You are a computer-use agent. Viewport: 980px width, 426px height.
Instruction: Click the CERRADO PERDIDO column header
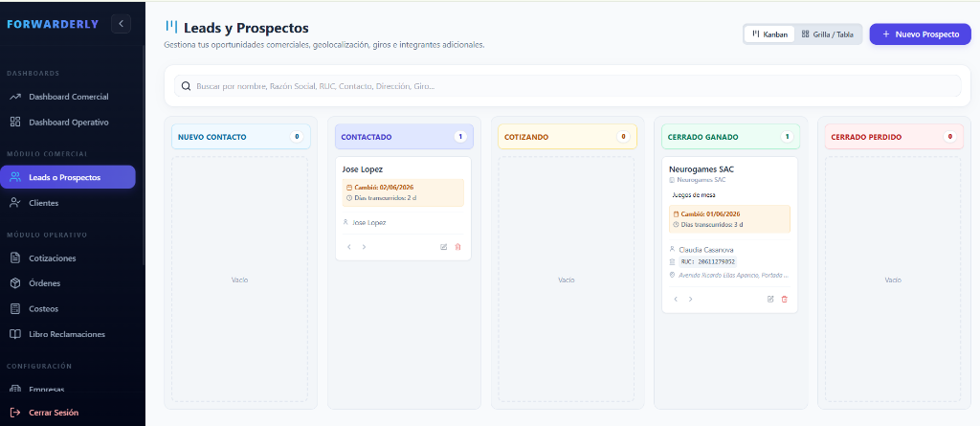pyautogui.click(x=894, y=136)
